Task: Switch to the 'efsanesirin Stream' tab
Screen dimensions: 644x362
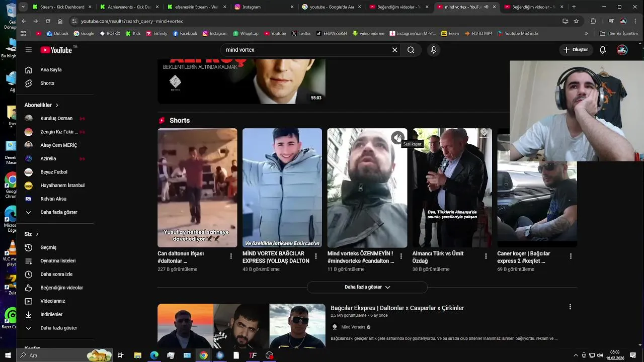Action: [x=197, y=7]
